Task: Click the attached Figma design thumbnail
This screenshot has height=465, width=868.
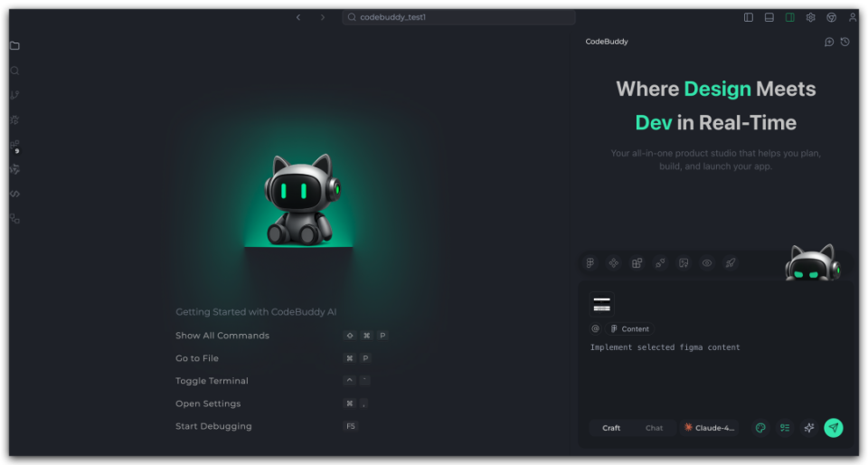Action: pos(602,304)
